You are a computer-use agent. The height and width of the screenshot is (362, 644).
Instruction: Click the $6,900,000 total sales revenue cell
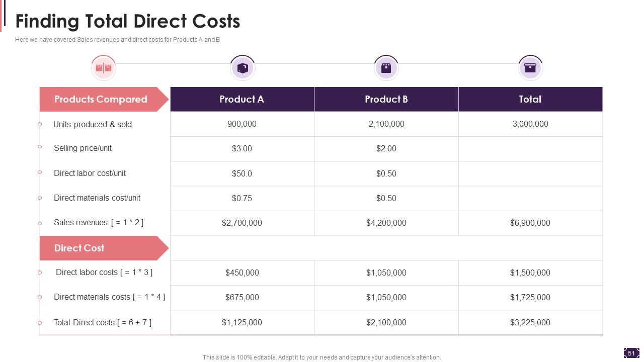point(530,223)
